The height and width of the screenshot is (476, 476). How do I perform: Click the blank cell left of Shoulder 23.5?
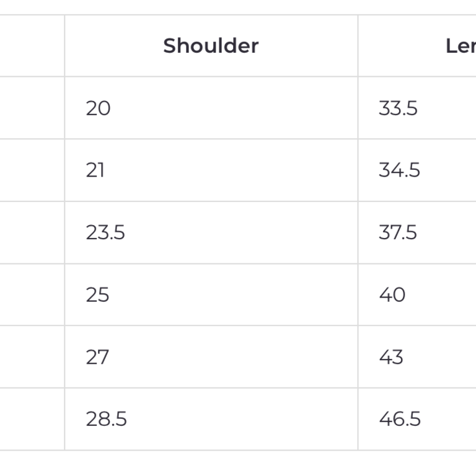click(x=31, y=232)
